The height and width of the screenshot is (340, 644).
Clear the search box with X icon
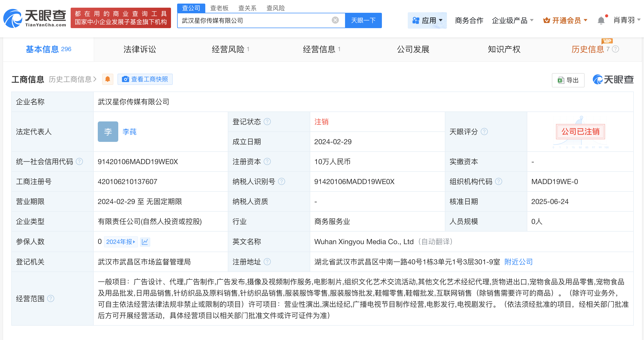(335, 20)
